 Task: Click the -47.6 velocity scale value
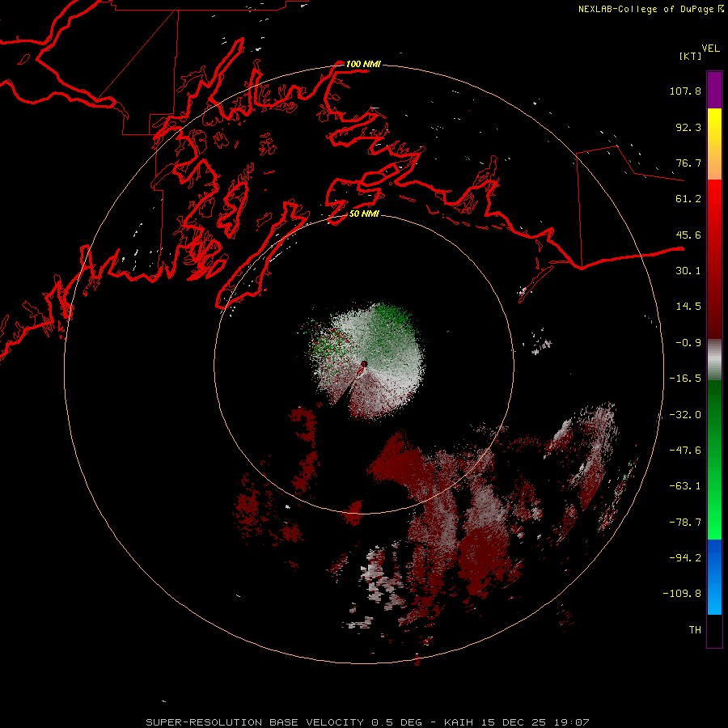[685, 451]
